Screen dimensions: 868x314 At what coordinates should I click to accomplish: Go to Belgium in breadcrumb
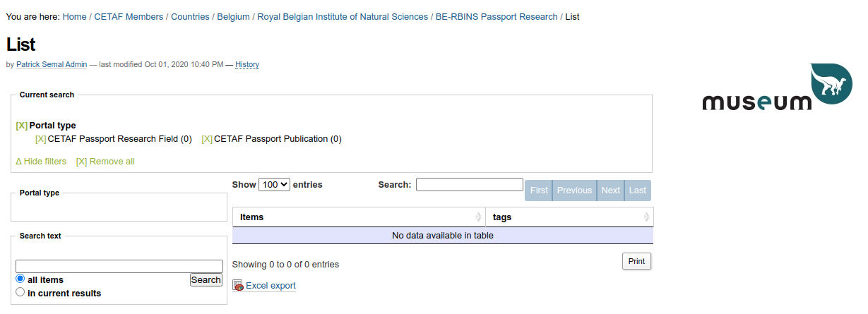[x=233, y=16]
